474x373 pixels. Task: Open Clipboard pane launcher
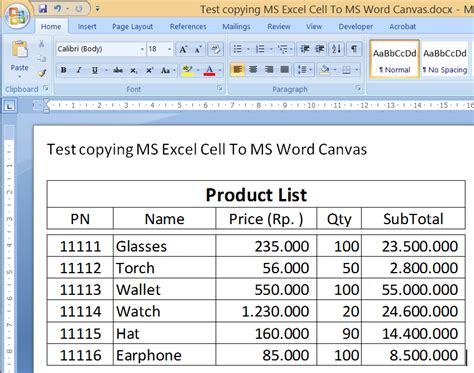(46, 89)
